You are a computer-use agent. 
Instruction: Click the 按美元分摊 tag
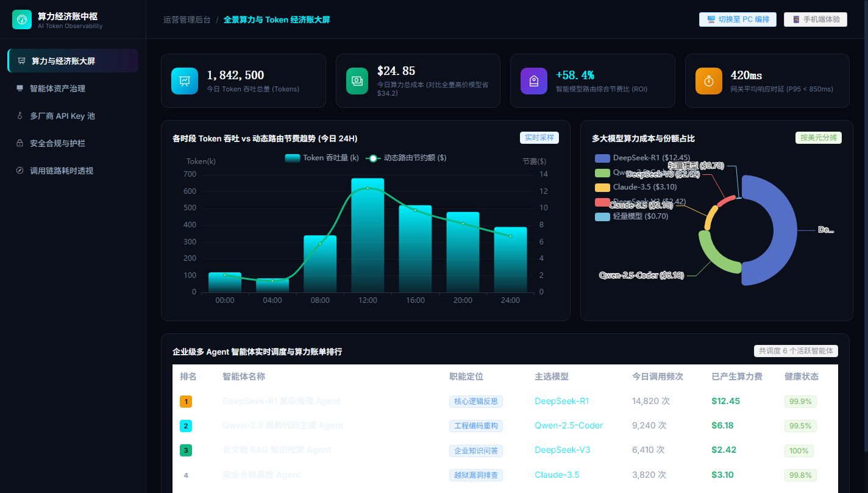pyautogui.click(x=819, y=138)
